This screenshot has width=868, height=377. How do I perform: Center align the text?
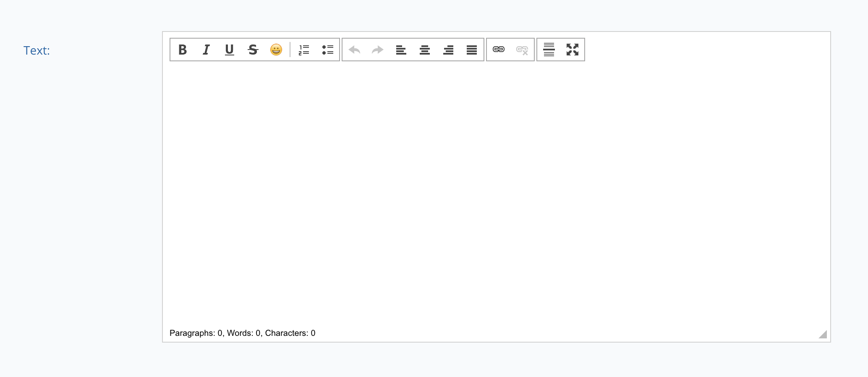(425, 50)
